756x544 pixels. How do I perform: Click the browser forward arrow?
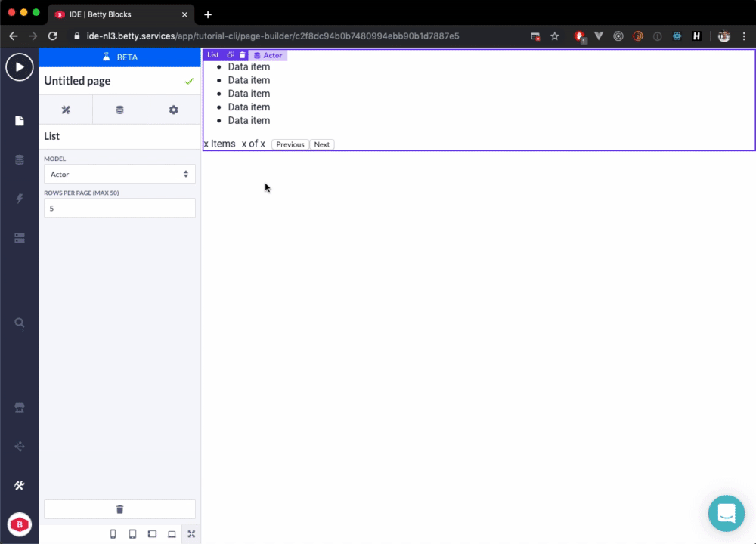33,36
